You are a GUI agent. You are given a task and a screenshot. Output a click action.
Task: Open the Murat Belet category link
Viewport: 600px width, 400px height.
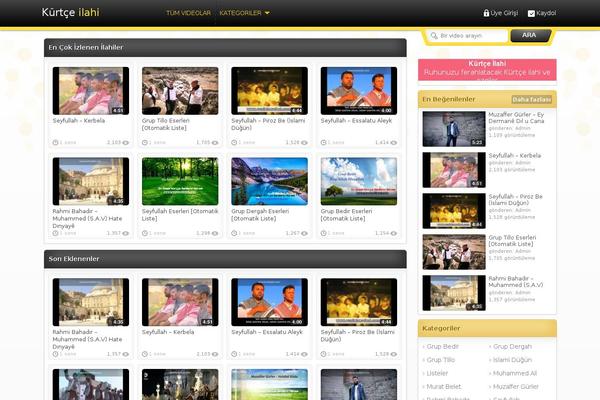click(x=443, y=387)
